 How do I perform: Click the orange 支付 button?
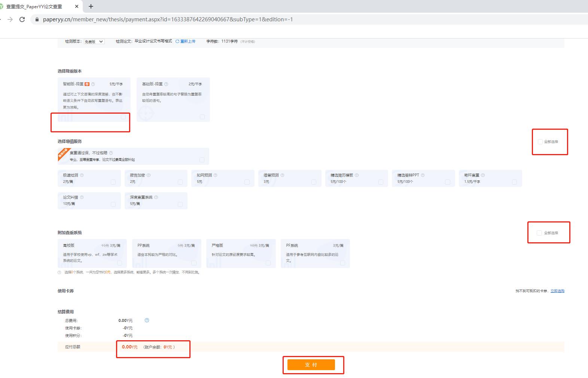click(x=311, y=365)
